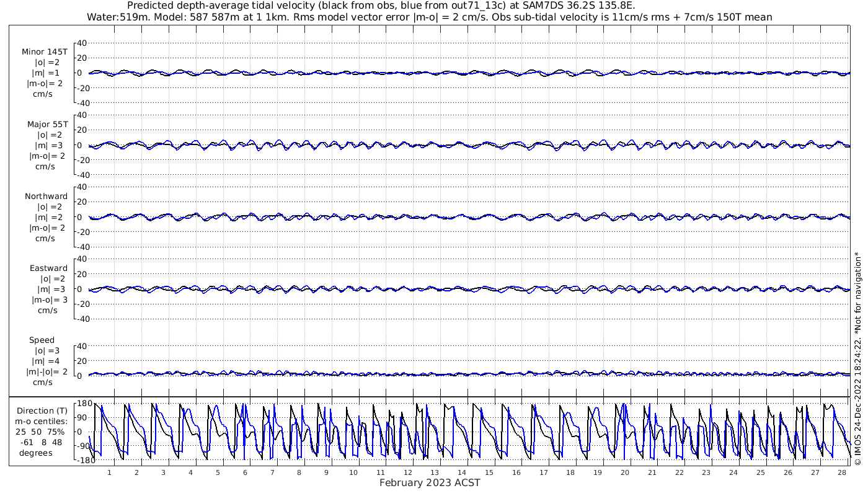
Task: Select the 'Speed' panel label
Action: pyautogui.click(x=42, y=340)
